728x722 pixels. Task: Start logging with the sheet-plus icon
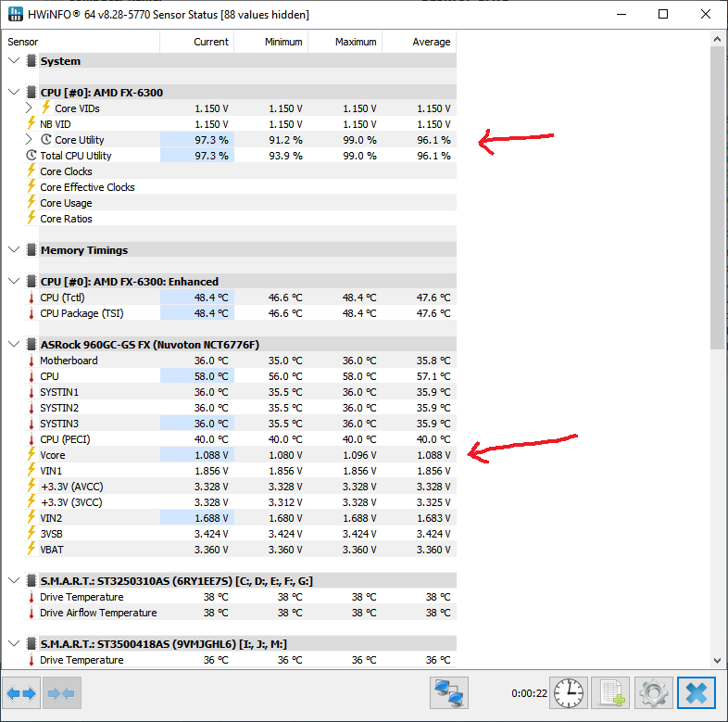pos(610,693)
